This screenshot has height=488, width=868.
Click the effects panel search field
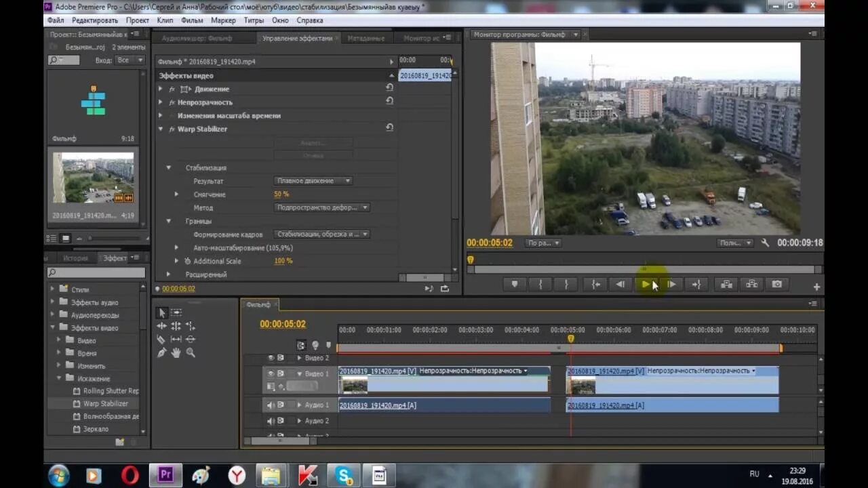[x=96, y=272]
